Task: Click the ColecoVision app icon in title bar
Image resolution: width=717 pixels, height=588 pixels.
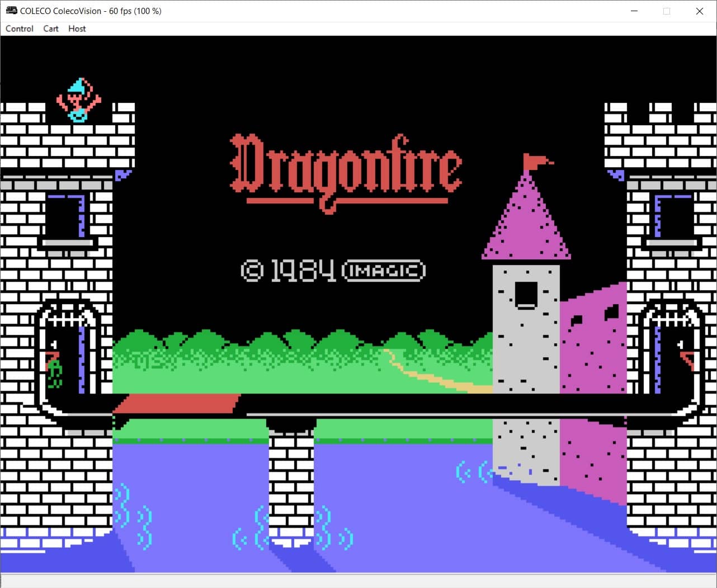Action: coord(11,11)
